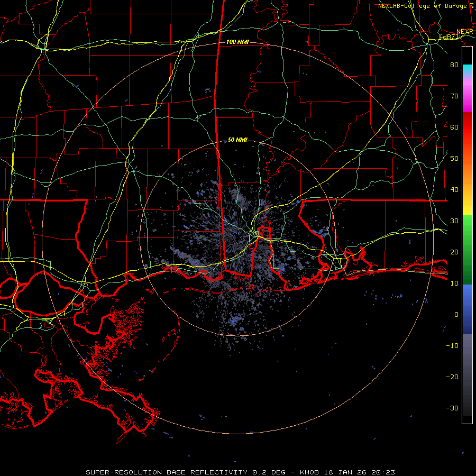
Task: Click the 40 value on the reflectivity scale
Action: [x=454, y=190]
